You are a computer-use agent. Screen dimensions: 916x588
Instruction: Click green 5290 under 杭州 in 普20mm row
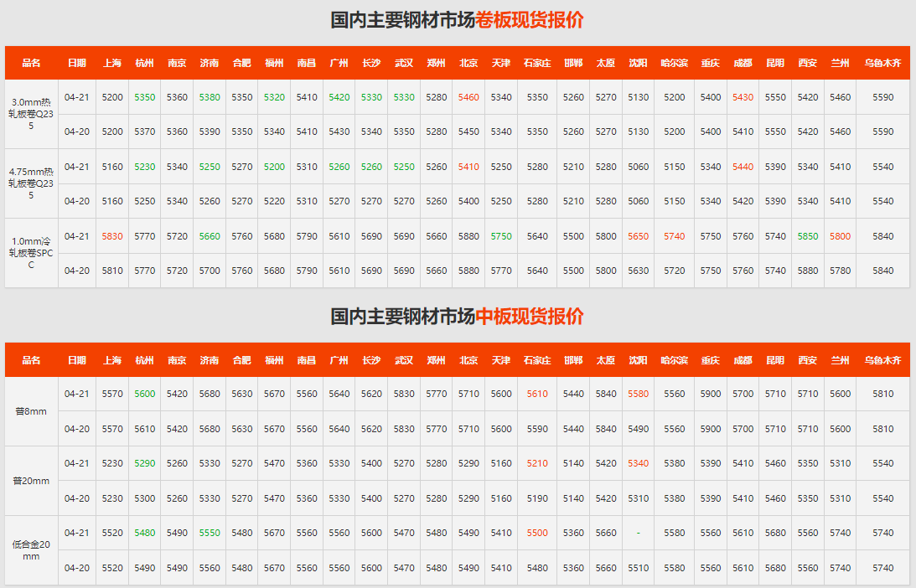[145, 463]
